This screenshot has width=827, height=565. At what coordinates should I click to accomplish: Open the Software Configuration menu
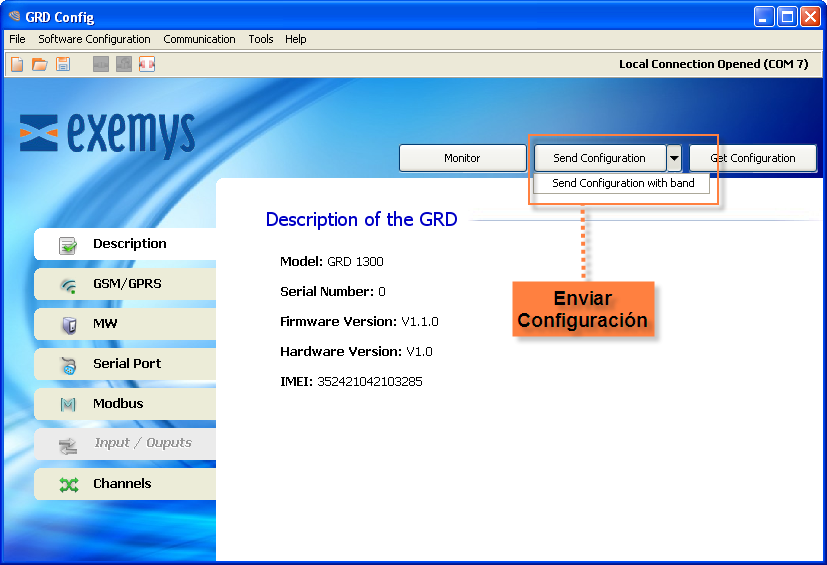[94, 39]
